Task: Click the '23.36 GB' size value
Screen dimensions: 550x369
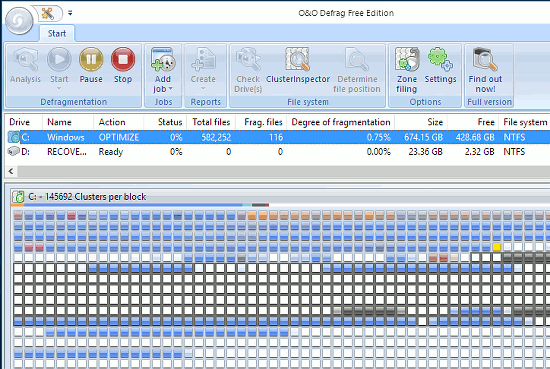Action: tap(425, 152)
